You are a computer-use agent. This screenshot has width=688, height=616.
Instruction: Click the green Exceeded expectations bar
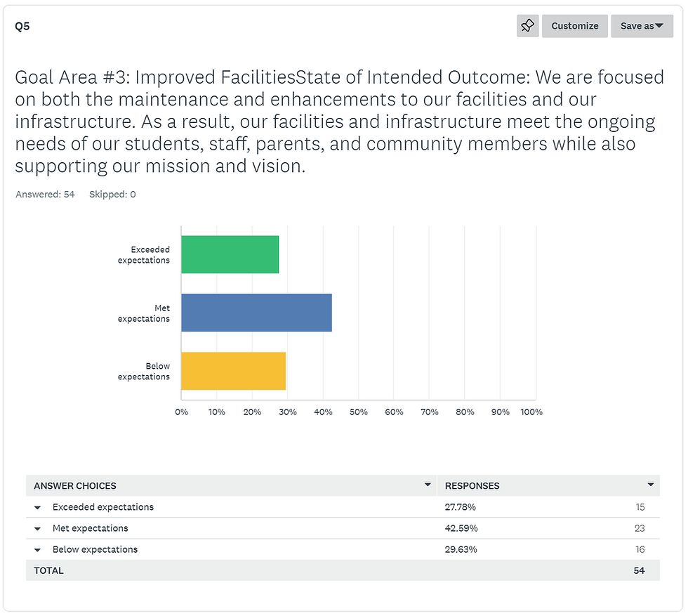point(230,254)
